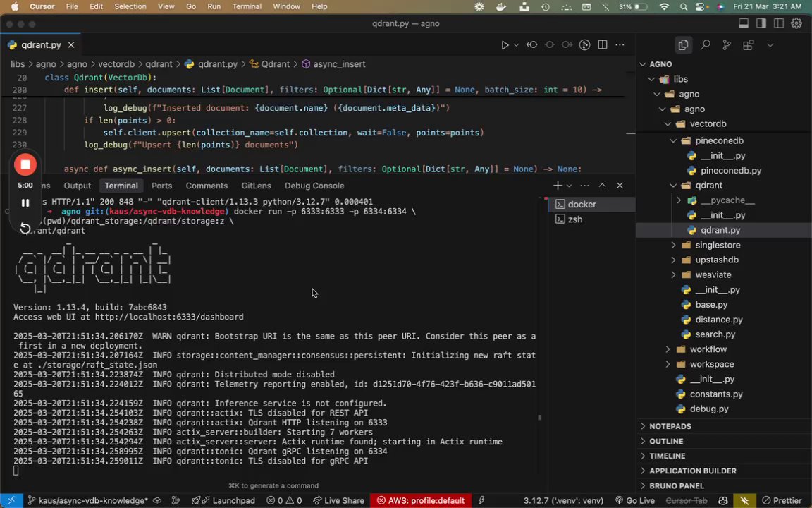
Task: Expand the workflow folder
Action: [x=668, y=349]
